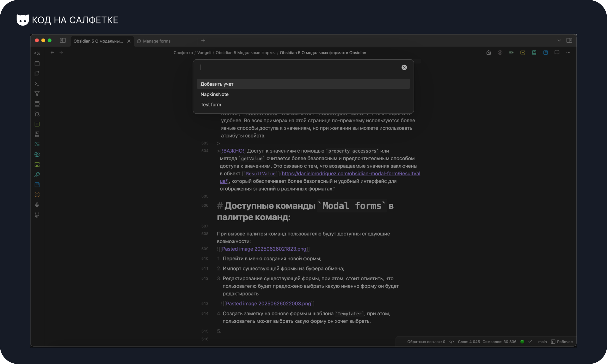Toggle source mode code icon in status bar

[x=451, y=342]
